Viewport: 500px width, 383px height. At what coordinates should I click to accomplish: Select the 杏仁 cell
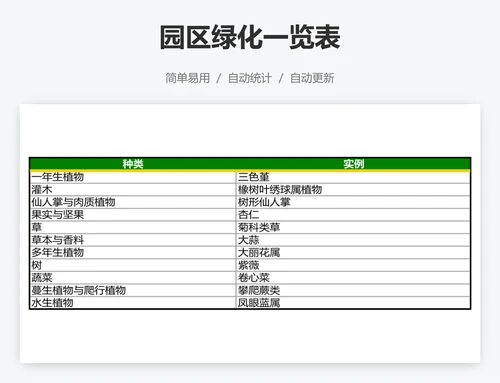coord(353,215)
